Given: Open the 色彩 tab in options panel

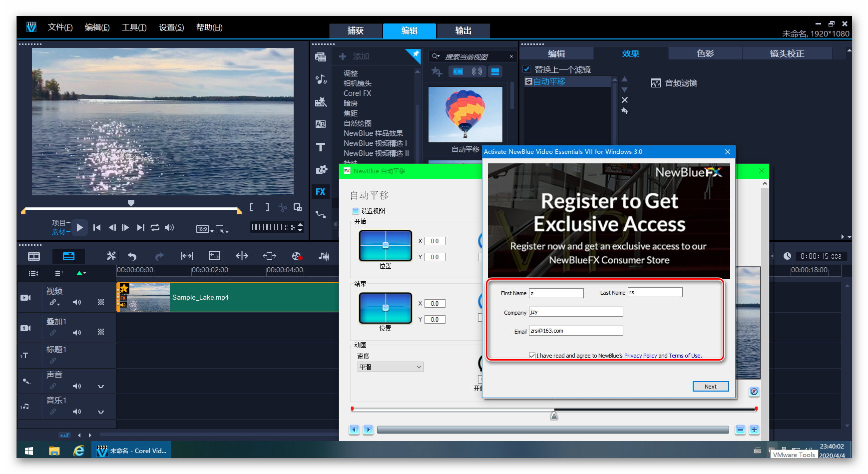Looking at the screenshot, I should 705,53.
